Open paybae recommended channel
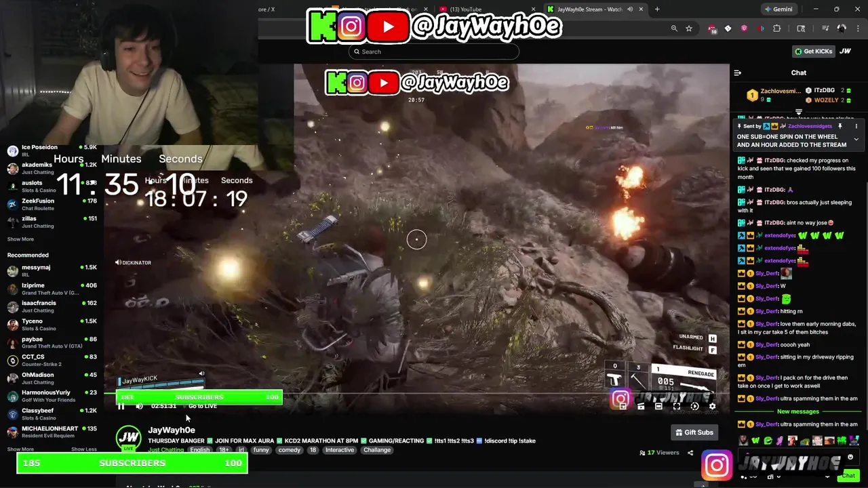 pos(52,342)
